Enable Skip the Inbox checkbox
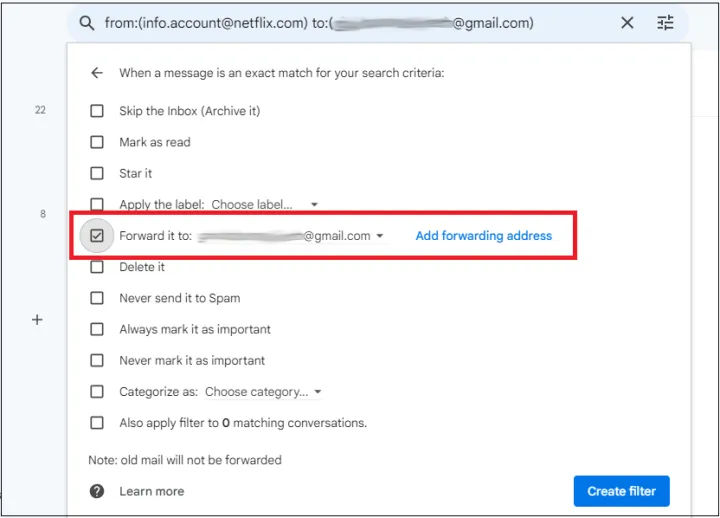The image size is (720, 518). point(97,111)
